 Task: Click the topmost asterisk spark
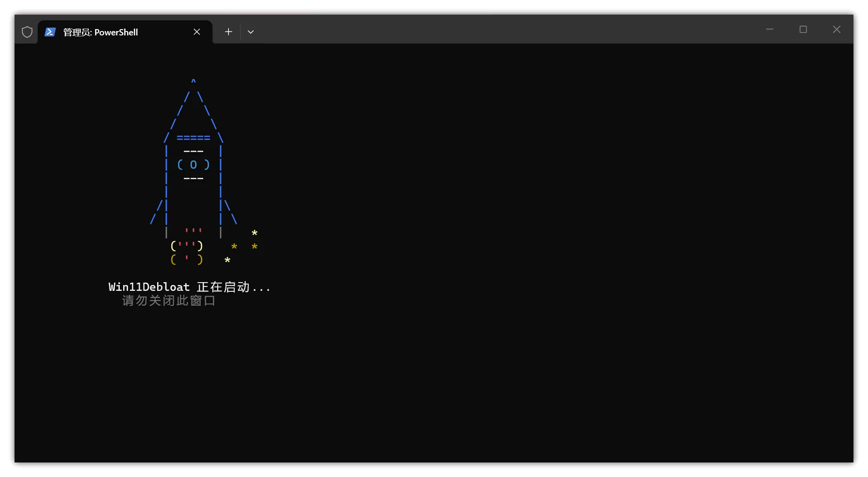[x=255, y=233]
